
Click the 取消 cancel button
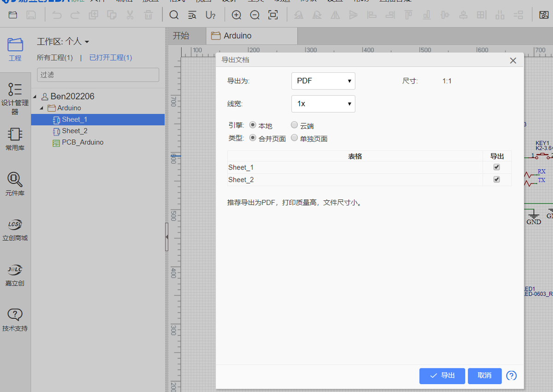click(484, 376)
